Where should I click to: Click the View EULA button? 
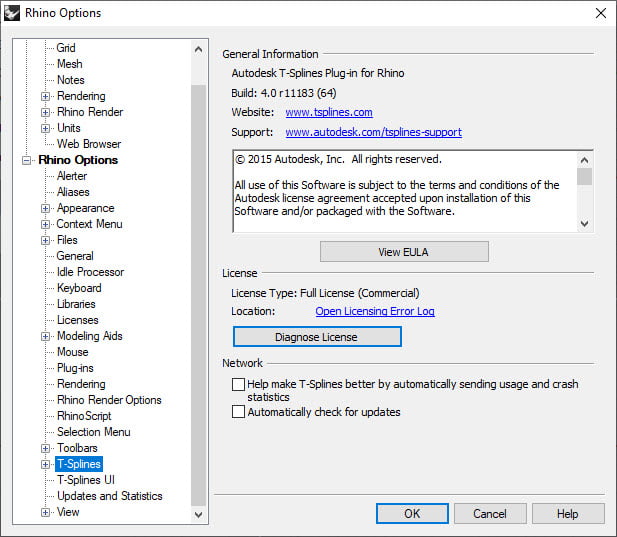pyautogui.click(x=404, y=252)
